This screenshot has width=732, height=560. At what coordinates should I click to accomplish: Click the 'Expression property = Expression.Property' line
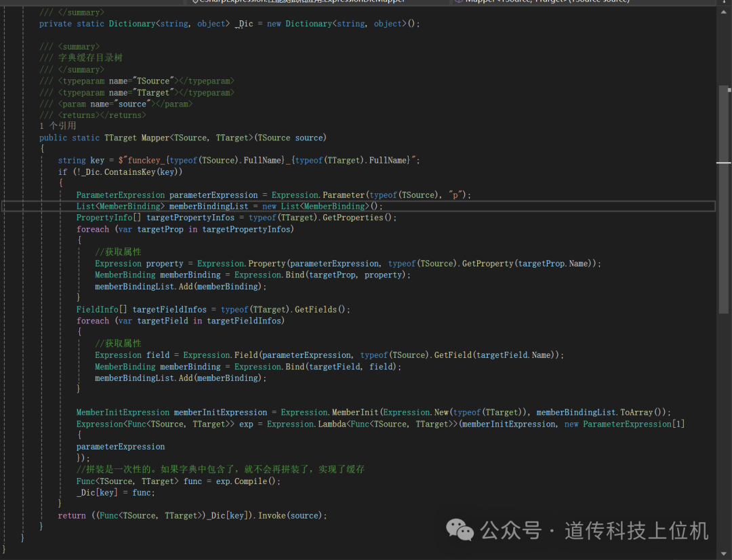point(348,264)
